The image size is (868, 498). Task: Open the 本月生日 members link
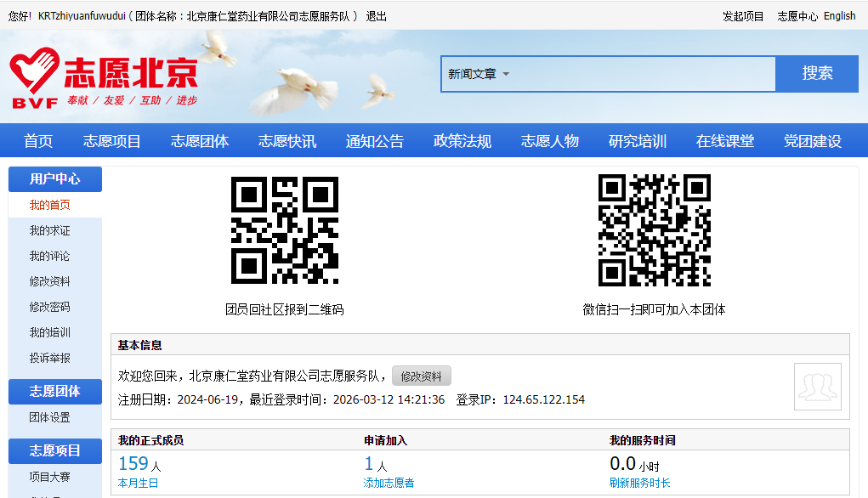tap(138, 483)
